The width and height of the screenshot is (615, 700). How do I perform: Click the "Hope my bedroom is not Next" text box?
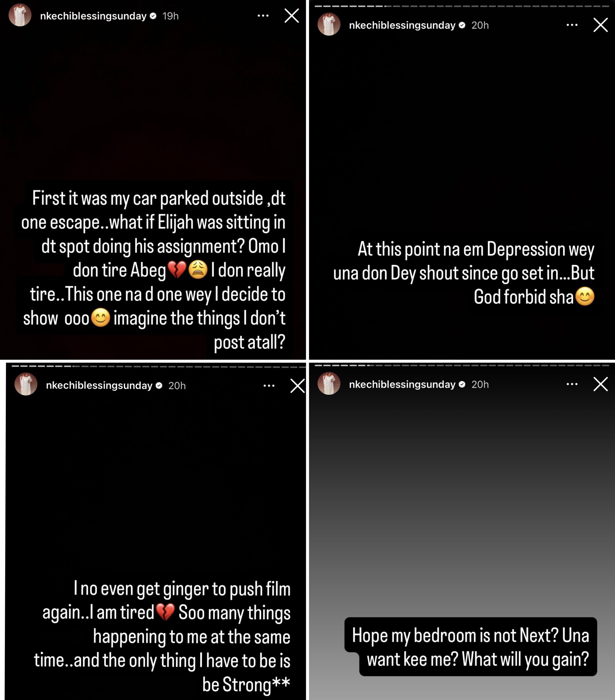coord(471,647)
